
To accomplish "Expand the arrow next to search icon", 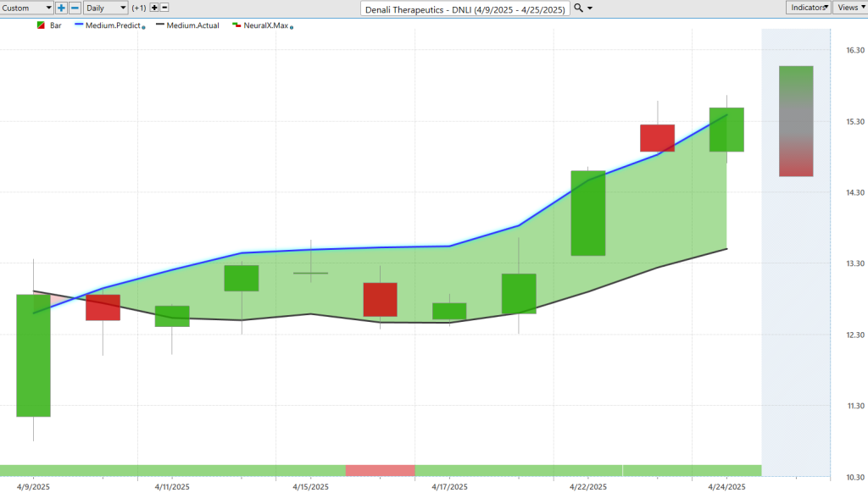I will [x=590, y=8].
